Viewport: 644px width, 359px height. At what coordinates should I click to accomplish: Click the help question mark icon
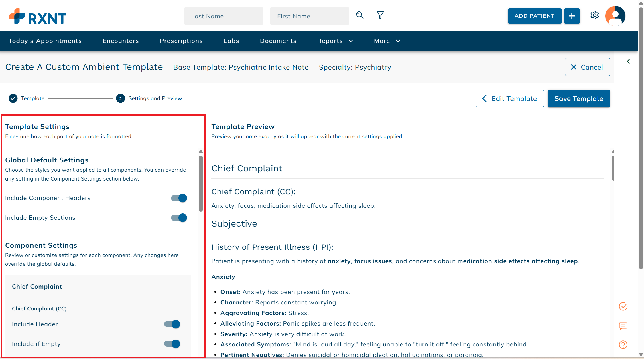pyautogui.click(x=623, y=345)
